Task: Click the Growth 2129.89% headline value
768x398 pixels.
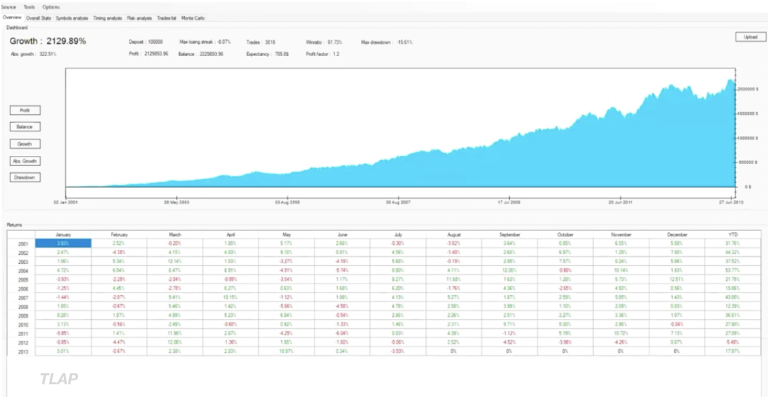Action: (x=48, y=41)
